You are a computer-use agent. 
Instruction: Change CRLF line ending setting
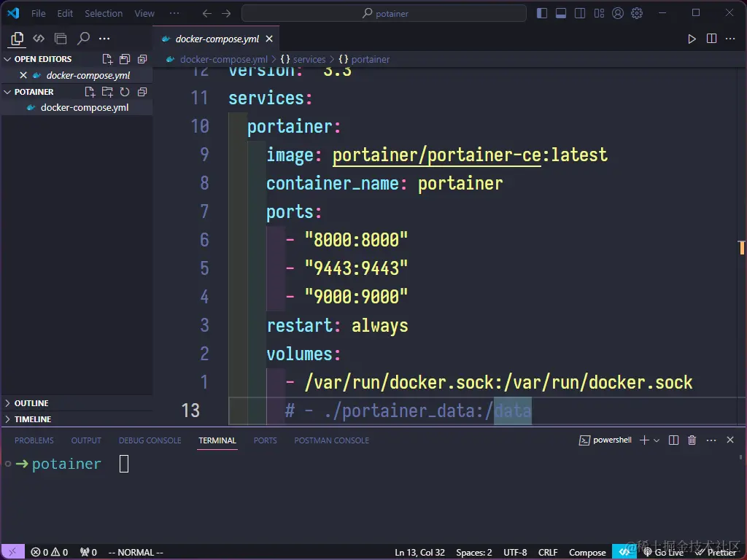[548, 552]
